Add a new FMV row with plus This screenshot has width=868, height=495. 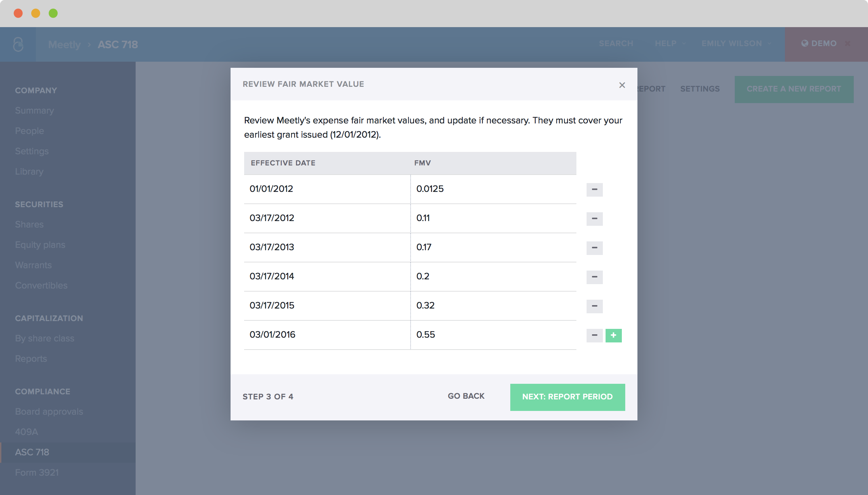613,335
